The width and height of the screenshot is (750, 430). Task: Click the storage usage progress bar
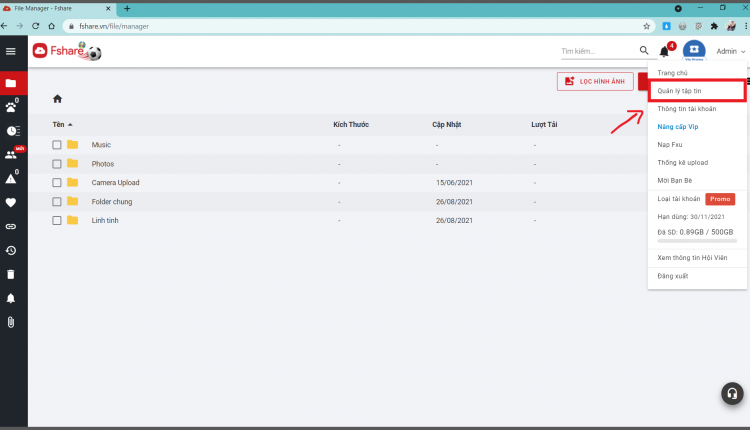(x=697, y=241)
